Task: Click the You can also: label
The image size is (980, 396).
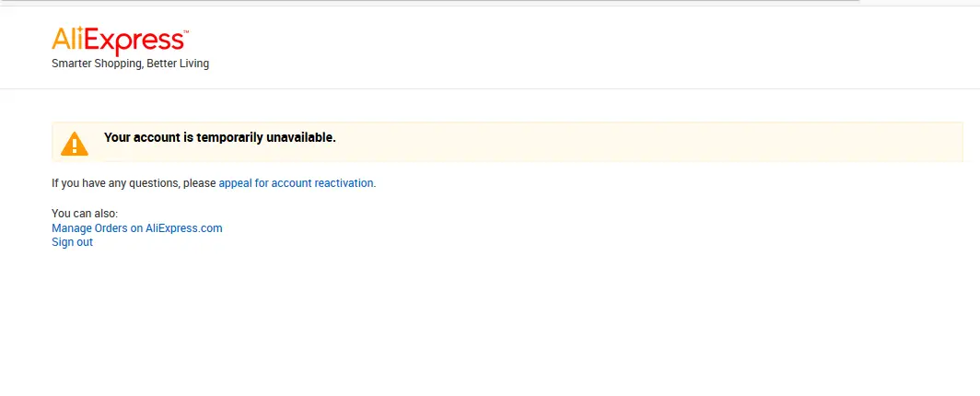Action: pyautogui.click(x=85, y=214)
